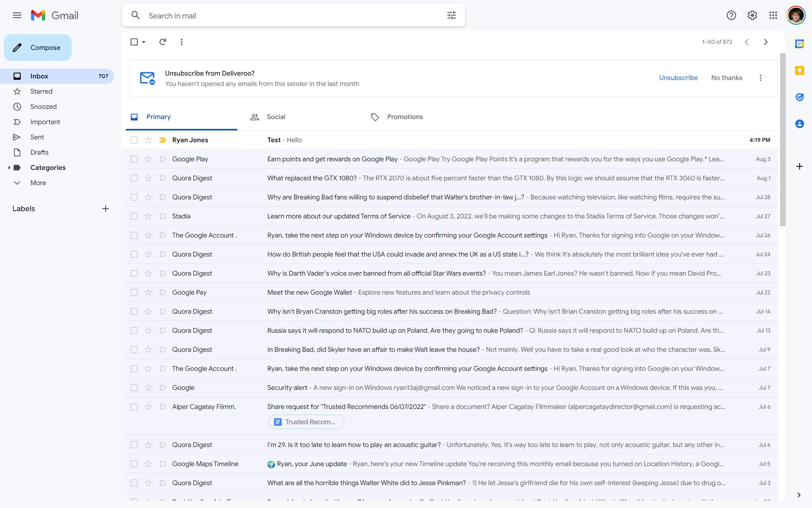Switch to the Primary tab
The height and width of the screenshot is (508, 812).
181,117
